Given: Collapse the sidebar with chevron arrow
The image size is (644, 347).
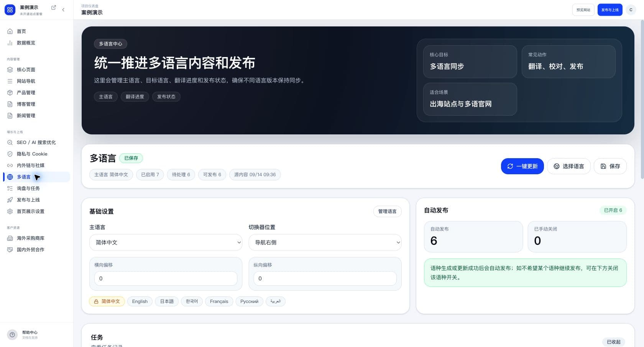Looking at the screenshot, I should [63, 10].
